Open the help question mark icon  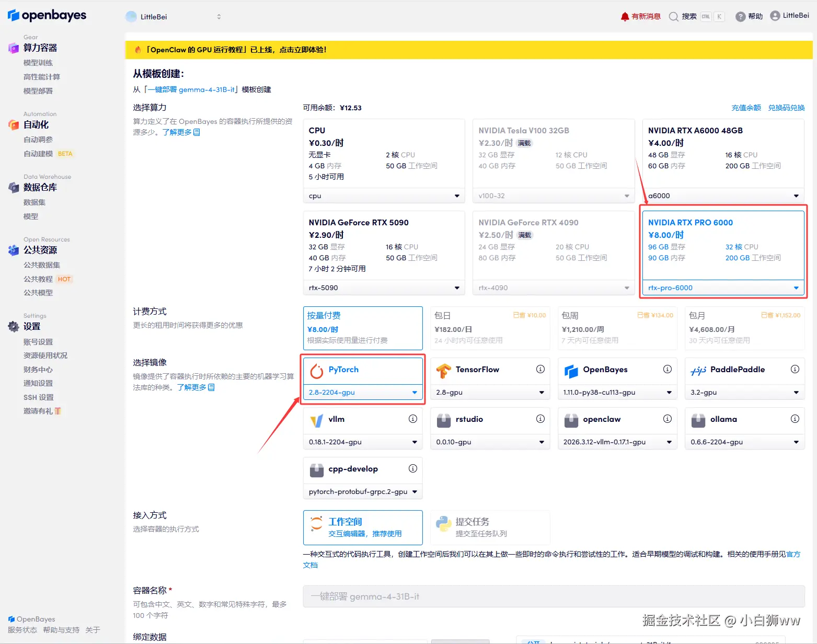pyautogui.click(x=740, y=17)
